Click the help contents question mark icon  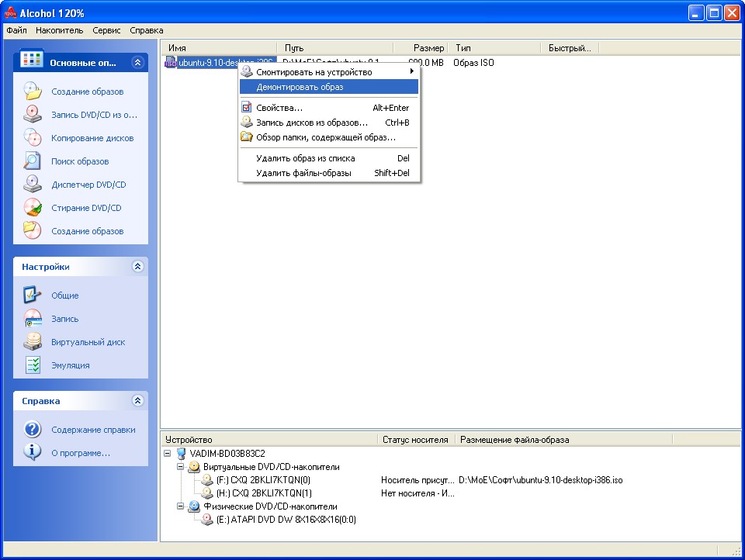point(32,430)
